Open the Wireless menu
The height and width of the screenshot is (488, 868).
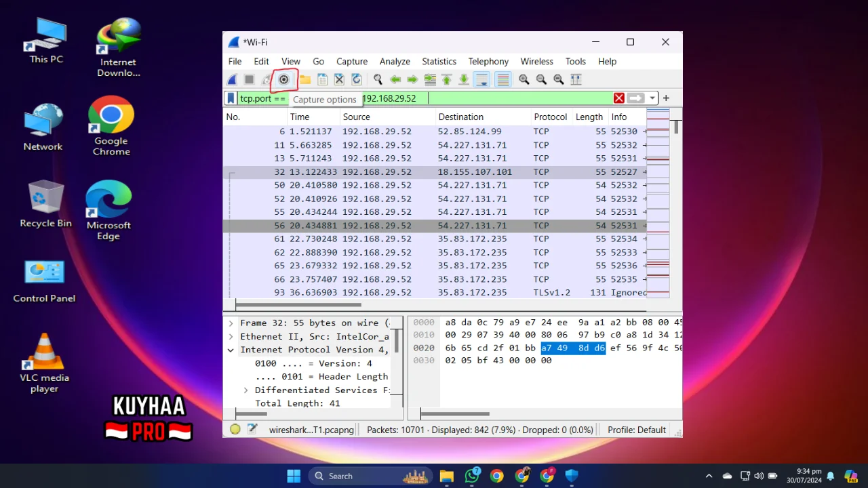(536, 61)
